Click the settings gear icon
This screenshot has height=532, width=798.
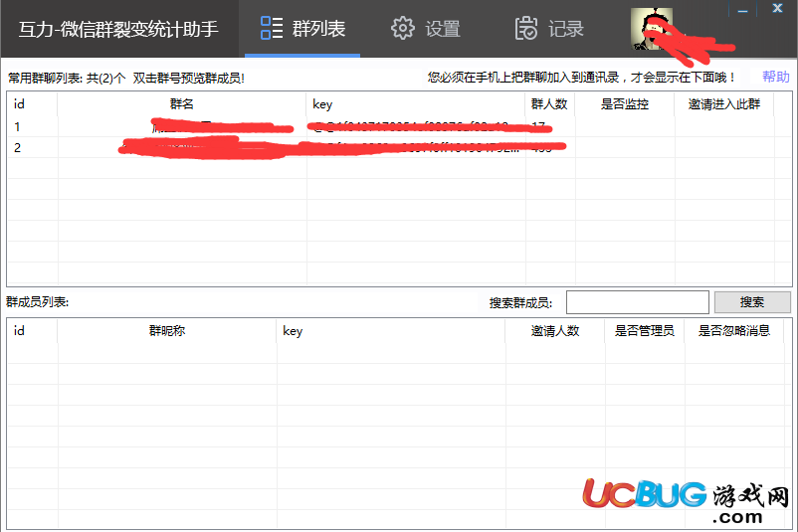403,28
